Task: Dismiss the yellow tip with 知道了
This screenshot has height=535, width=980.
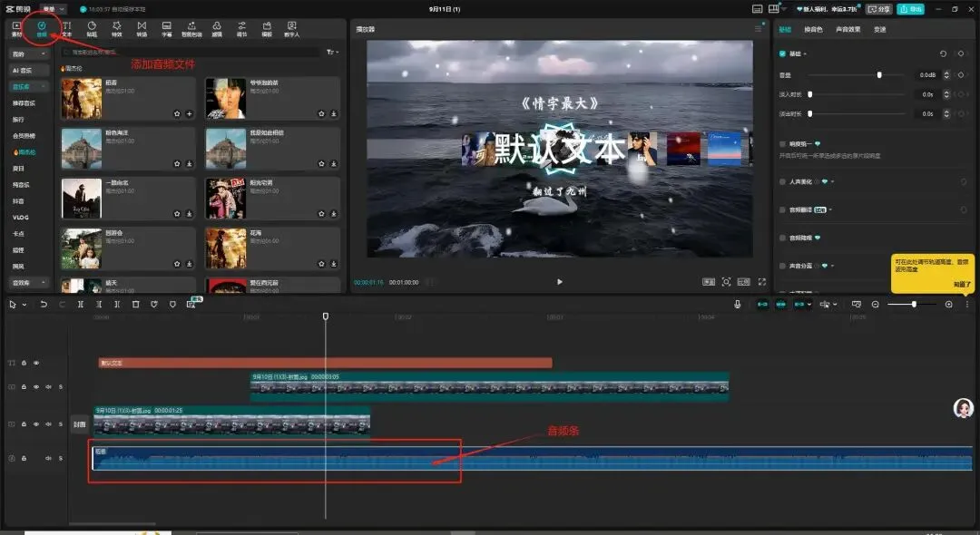Action: 962,285
